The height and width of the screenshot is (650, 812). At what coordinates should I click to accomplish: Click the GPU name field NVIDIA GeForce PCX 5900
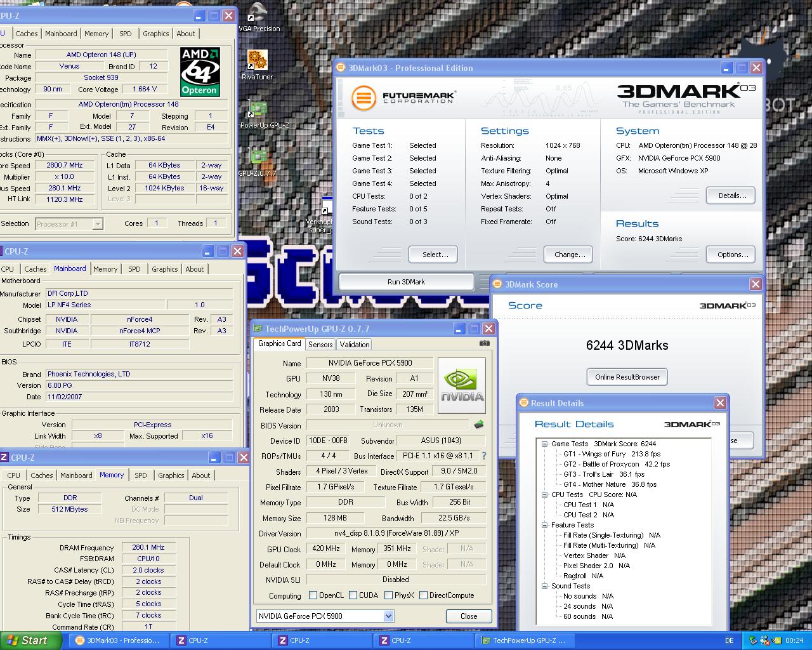370,363
